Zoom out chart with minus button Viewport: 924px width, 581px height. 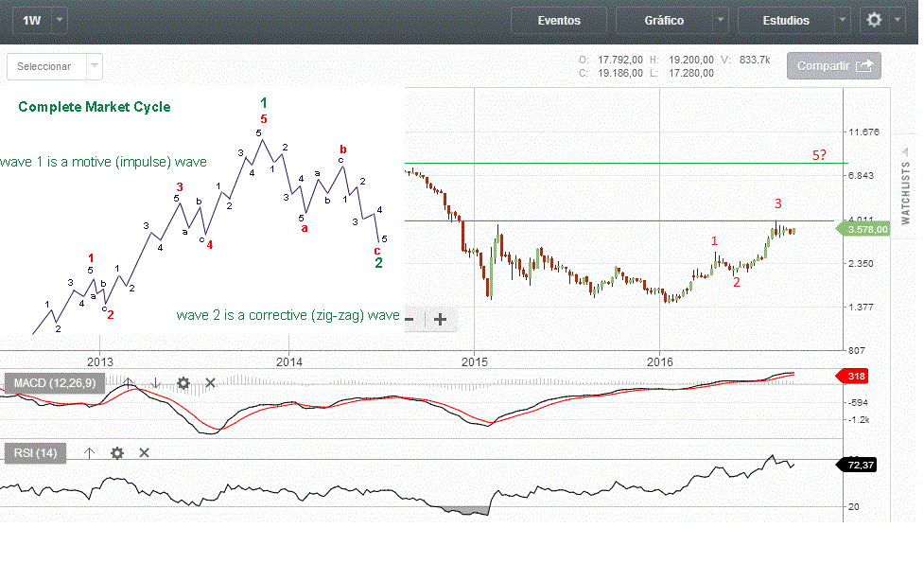click(x=410, y=319)
